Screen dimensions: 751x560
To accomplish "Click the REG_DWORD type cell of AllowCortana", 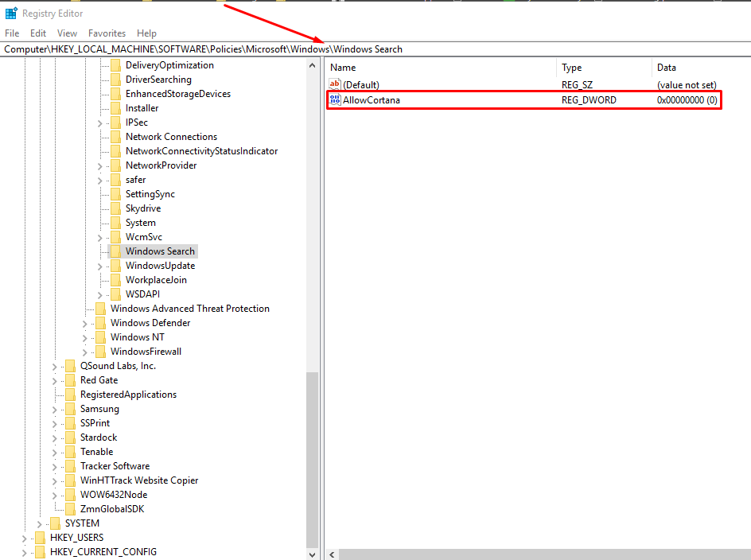I will (x=589, y=100).
